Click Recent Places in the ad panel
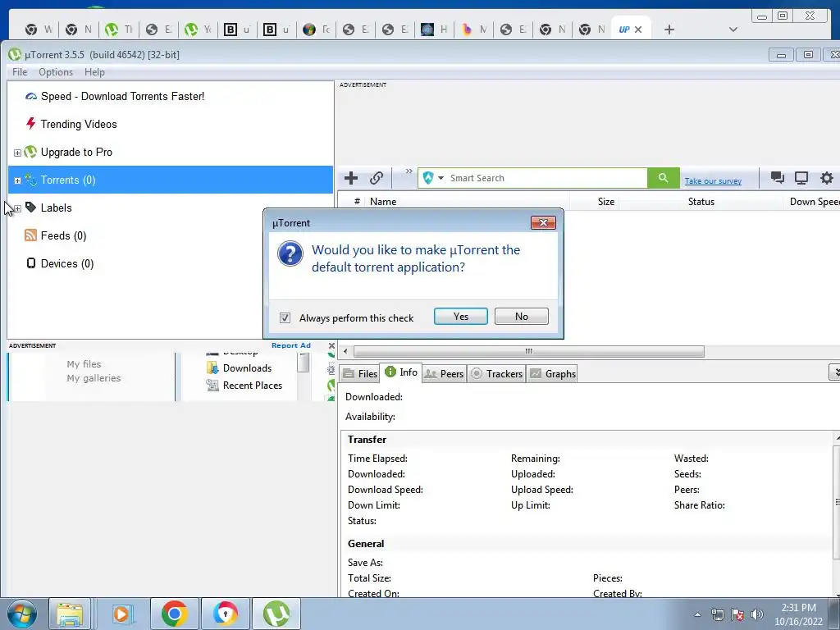This screenshot has height=630, width=840. 253,386
